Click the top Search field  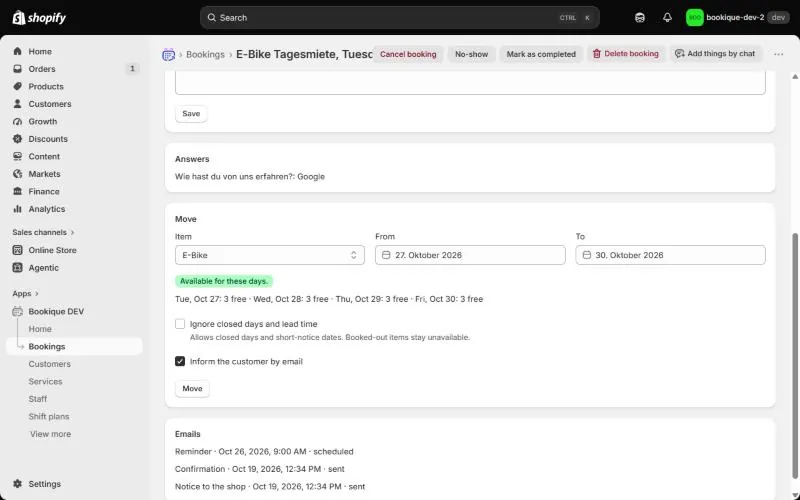coord(399,18)
